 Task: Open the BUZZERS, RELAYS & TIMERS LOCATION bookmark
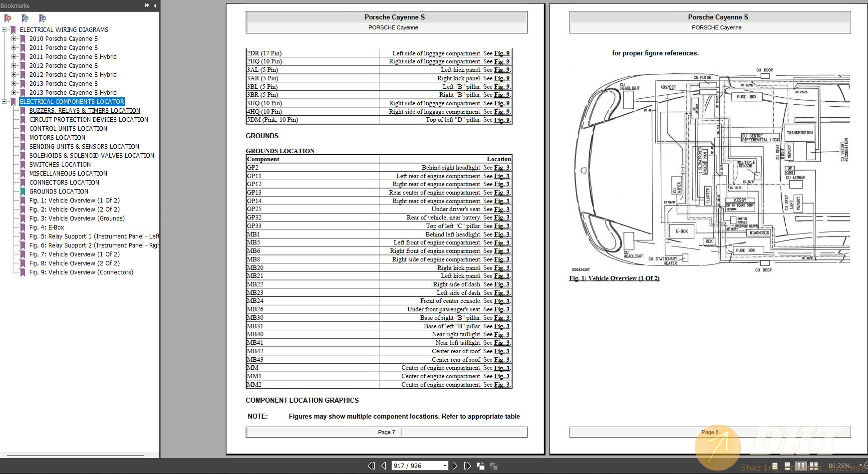coord(84,111)
